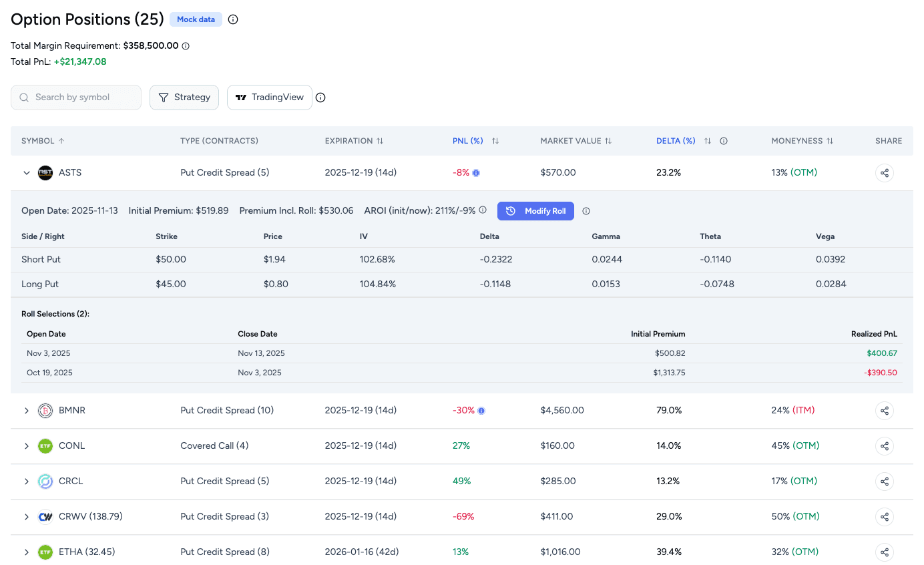
Task: Click the CRWV CoreWeave logo
Action: pos(45,516)
